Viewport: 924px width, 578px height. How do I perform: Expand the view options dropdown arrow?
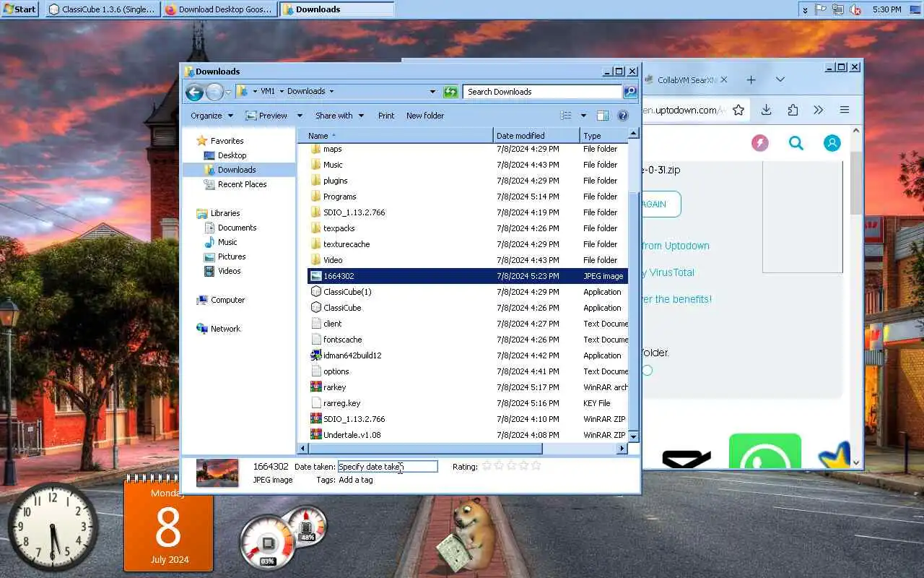(583, 116)
